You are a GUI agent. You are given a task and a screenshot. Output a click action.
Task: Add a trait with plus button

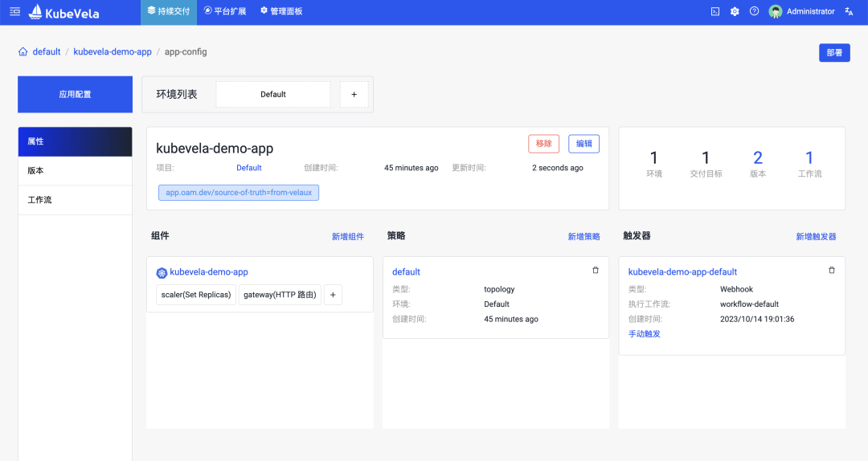click(333, 295)
